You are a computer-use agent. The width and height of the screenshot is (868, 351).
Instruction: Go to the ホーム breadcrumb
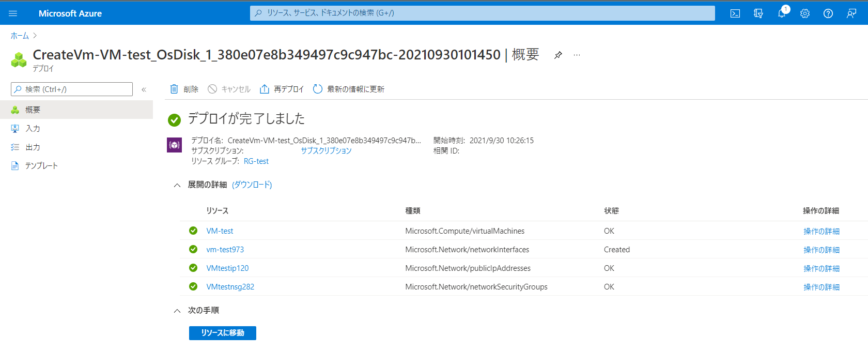pos(20,36)
